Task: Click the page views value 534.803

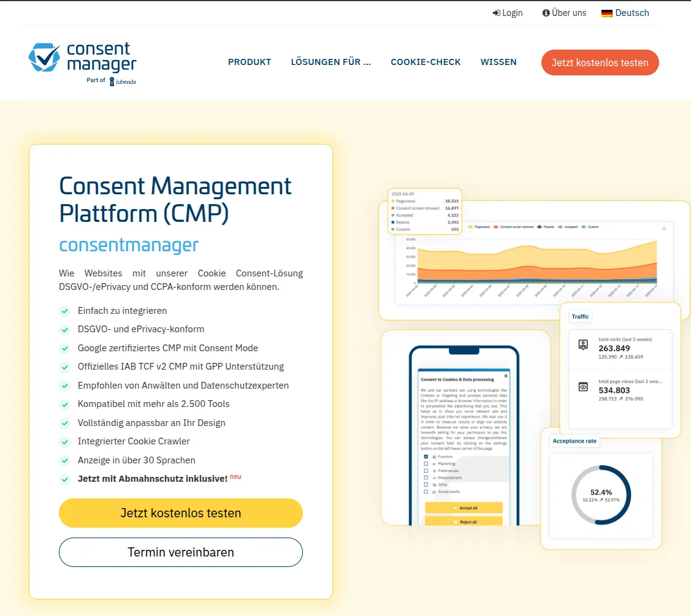Action: click(614, 390)
